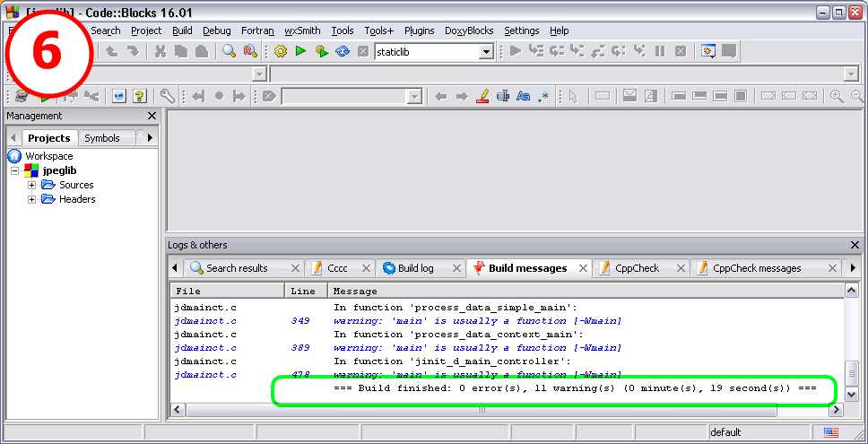868x444 pixels.
Task: Click the horizontal scrollbar right arrow
Action: 836,410
